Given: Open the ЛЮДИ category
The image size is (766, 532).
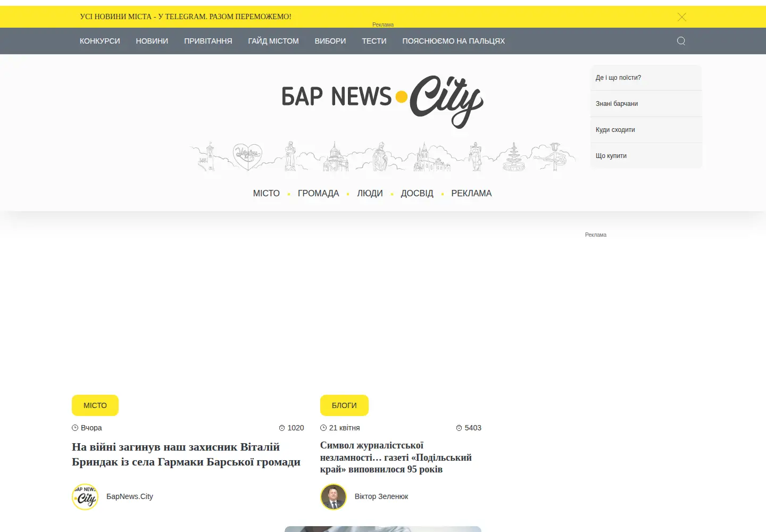Looking at the screenshot, I should [x=370, y=194].
